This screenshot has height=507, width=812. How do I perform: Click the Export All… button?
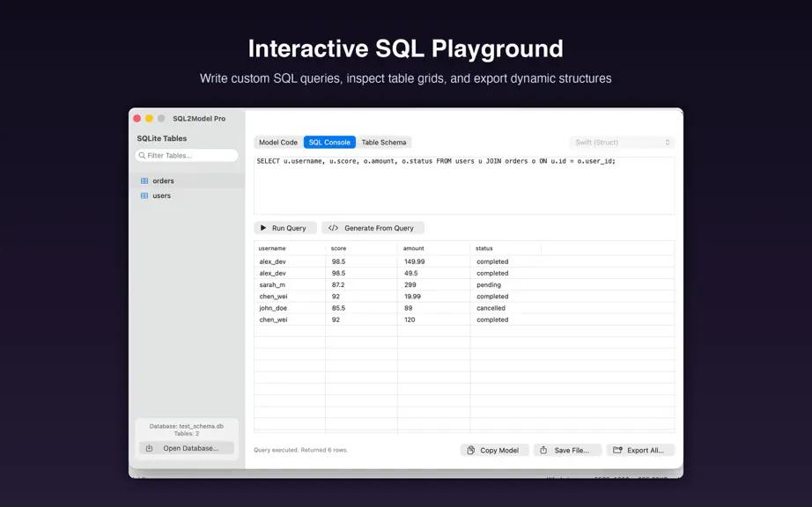(640, 450)
